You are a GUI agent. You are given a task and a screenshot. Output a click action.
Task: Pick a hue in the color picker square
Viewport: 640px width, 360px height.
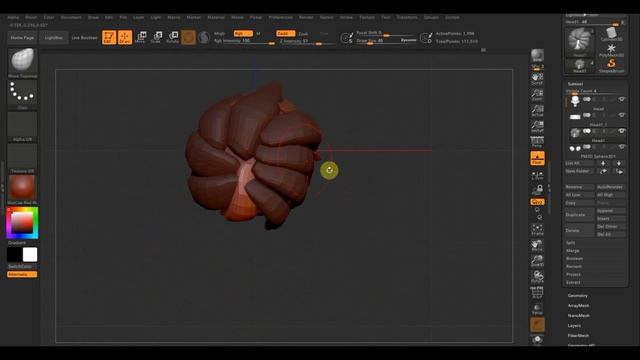tap(22, 223)
